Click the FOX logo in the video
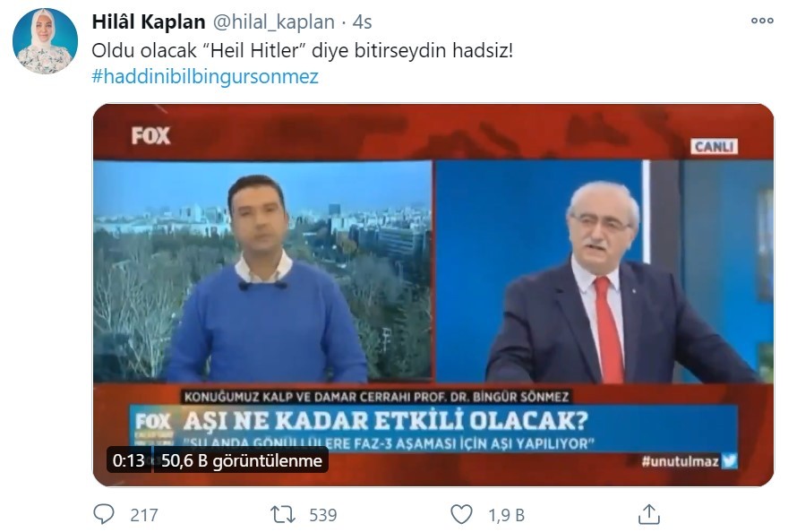This screenshot has width=788, height=532. point(150,136)
